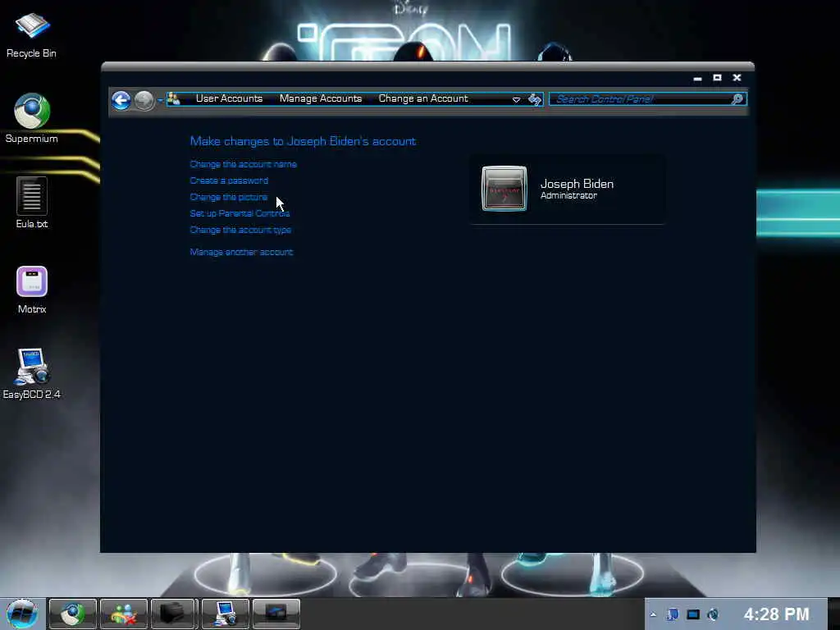This screenshot has width=840, height=630.
Task: Select the Recycle Bin desktop icon
Action: click(x=32, y=34)
